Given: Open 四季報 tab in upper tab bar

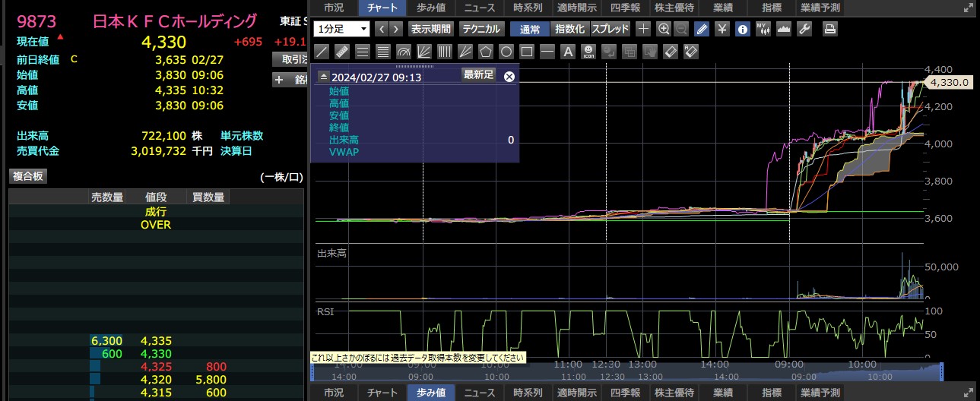Looking at the screenshot, I should 625,8.
